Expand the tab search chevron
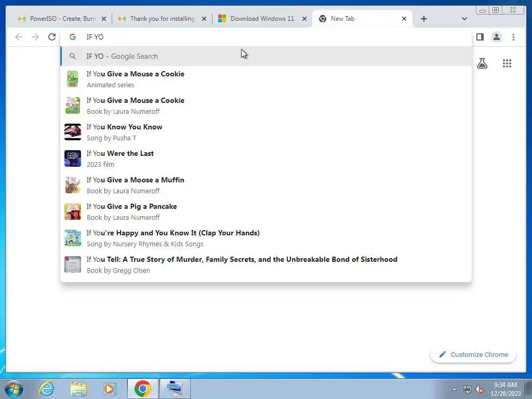532x399 pixels. [x=464, y=19]
